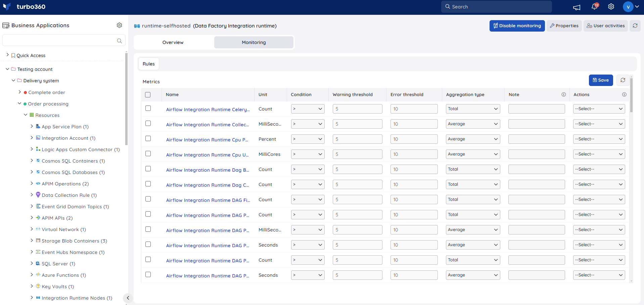Click the Azure Functions icon

[38, 275]
